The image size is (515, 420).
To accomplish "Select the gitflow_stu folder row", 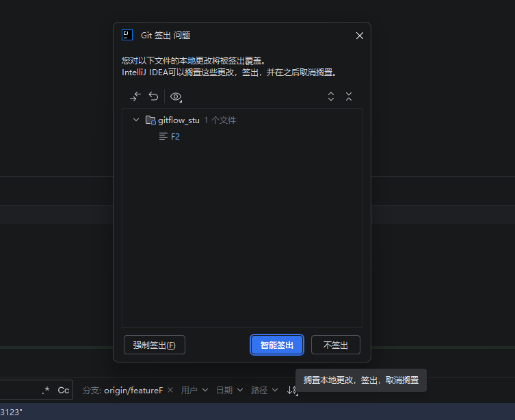I will (241, 120).
